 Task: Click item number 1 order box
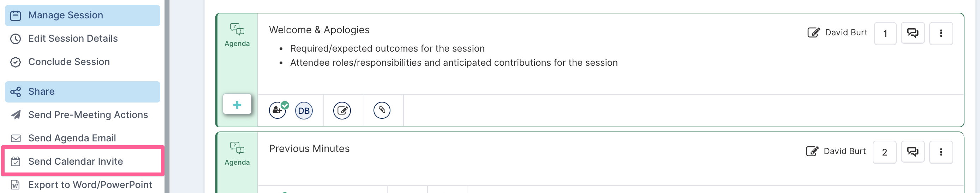885,34
